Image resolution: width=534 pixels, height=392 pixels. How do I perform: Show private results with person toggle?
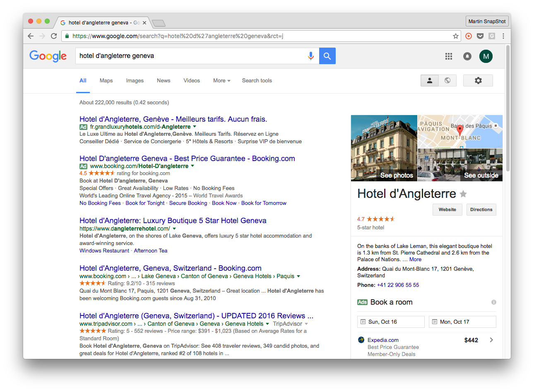[x=430, y=80]
